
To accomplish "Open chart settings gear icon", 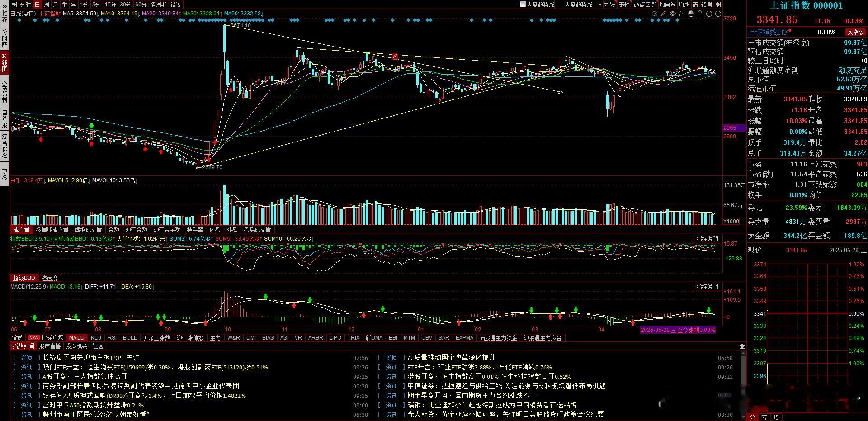I will [x=655, y=14].
